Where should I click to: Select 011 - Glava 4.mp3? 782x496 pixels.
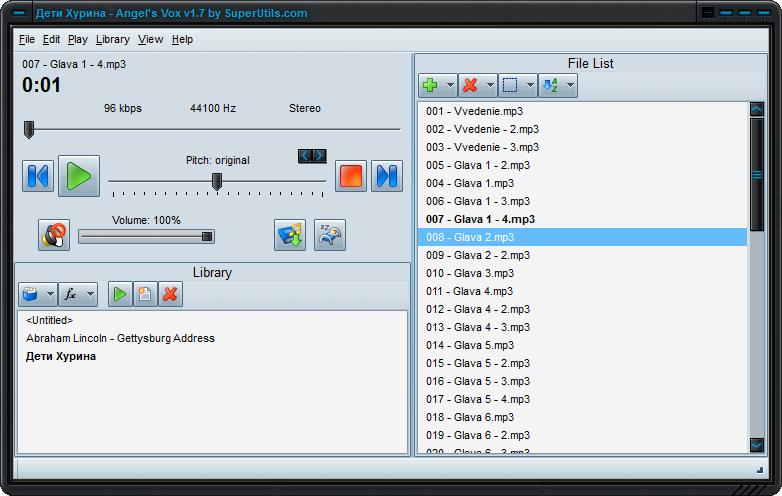pyautogui.click(x=582, y=291)
